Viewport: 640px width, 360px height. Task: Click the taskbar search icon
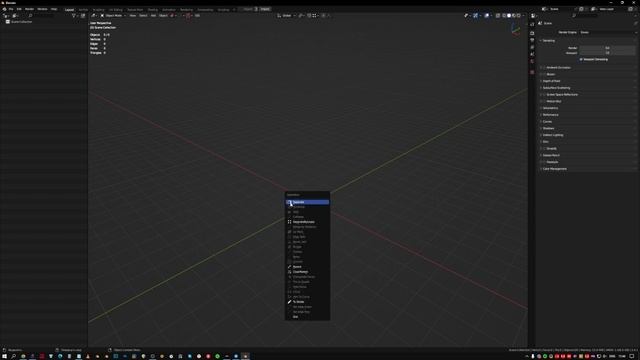[13, 356]
